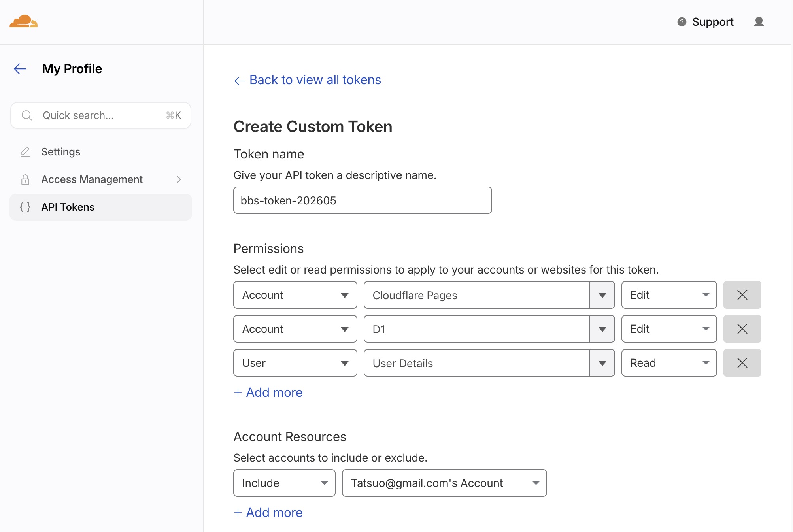
Task: Change the Edit level for Cloudflare Pages
Action: tap(669, 295)
